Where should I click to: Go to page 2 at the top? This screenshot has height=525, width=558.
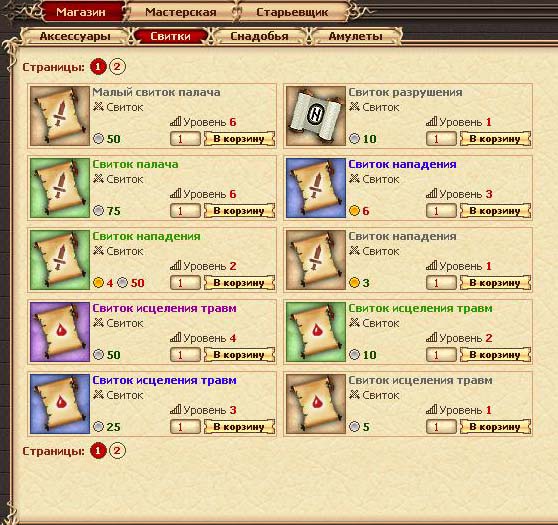click(117, 67)
